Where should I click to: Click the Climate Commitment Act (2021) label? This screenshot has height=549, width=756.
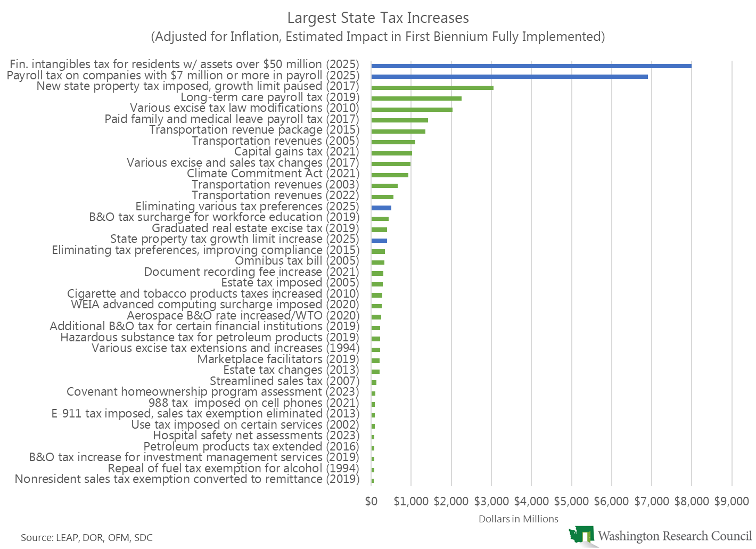[273, 174]
